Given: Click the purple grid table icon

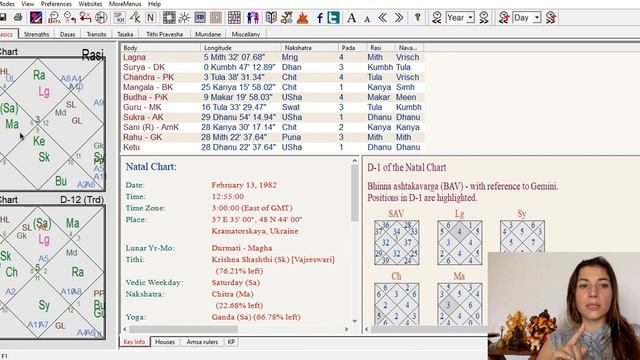Looking at the screenshot, I should (x=234, y=18).
